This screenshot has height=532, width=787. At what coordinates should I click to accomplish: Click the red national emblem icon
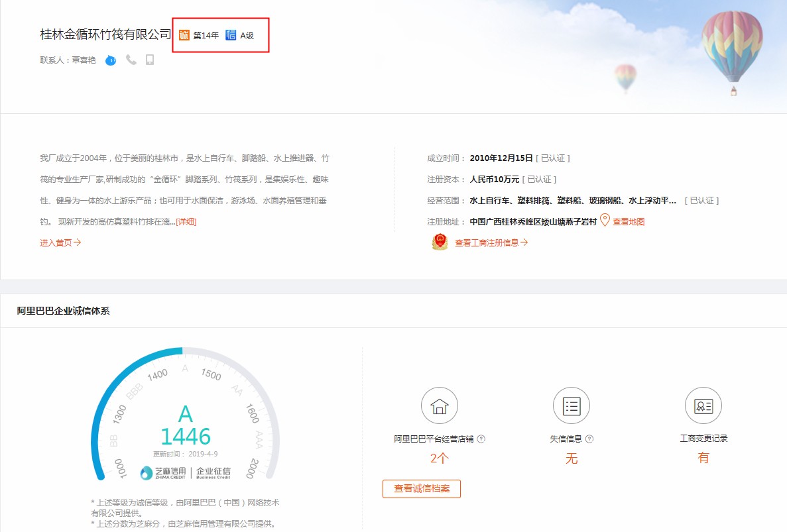point(440,242)
